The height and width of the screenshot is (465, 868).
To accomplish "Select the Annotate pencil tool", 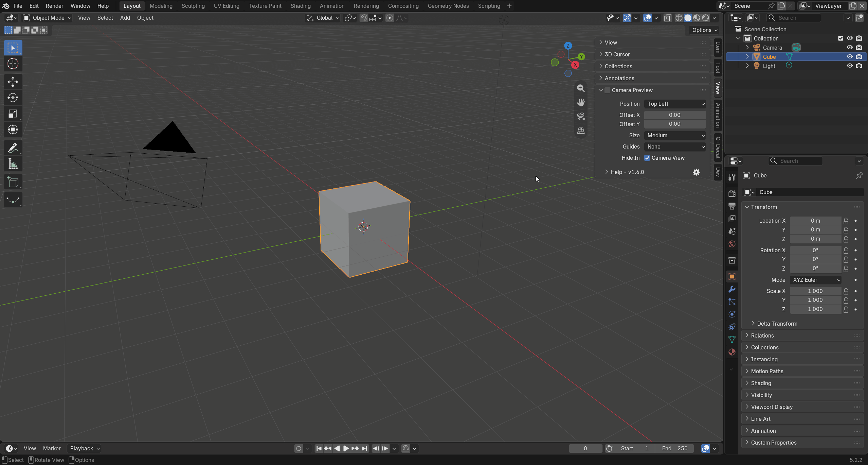I will click(13, 148).
